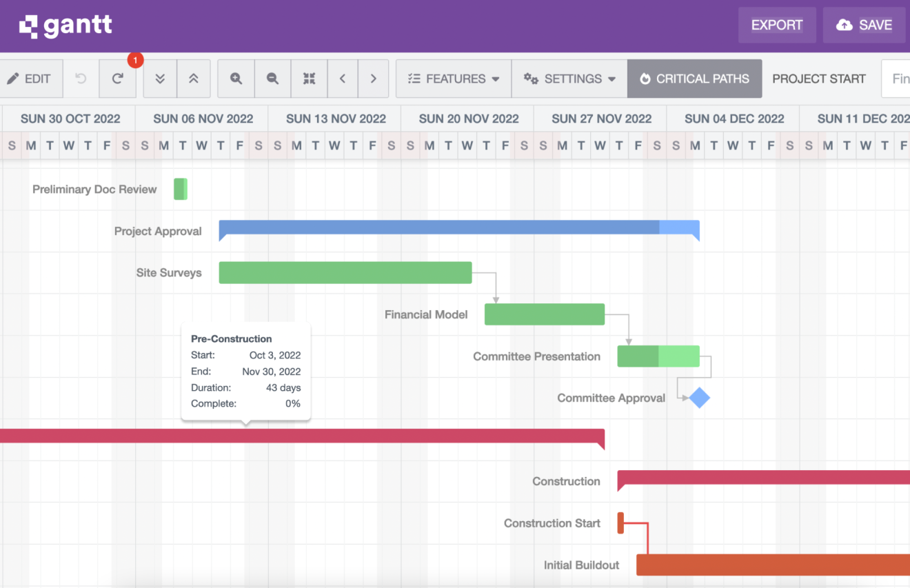This screenshot has width=910, height=588.
Task: Click the SAVE button
Action: tap(864, 24)
